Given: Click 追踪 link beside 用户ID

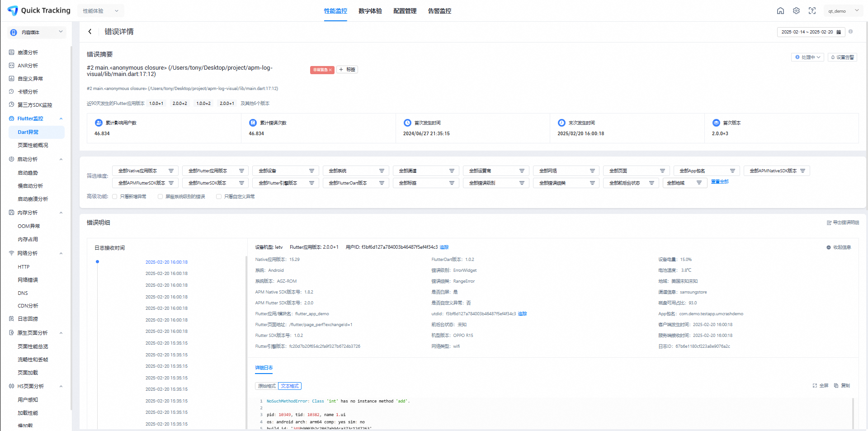Looking at the screenshot, I should click(x=444, y=247).
